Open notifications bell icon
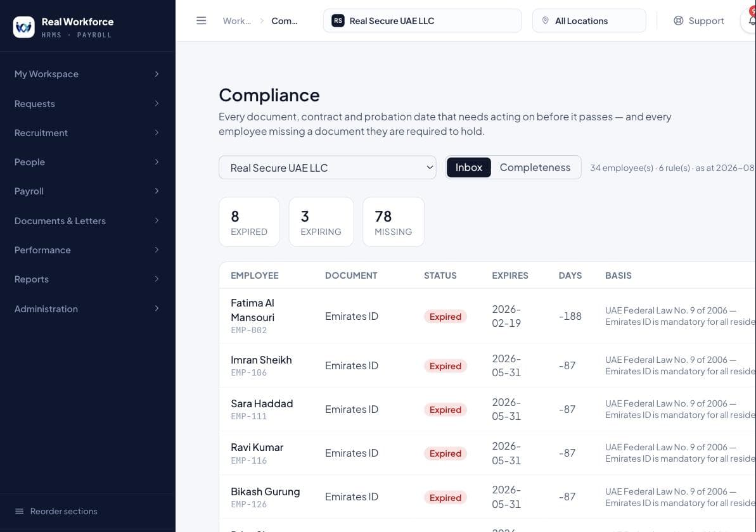Image resolution: width=756 pixels, height=532 pixels. (x=752, y=21)
